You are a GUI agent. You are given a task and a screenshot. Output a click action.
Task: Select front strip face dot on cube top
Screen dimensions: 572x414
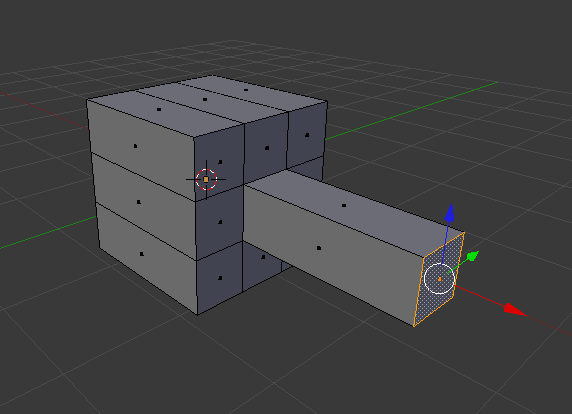pos(159,109)
